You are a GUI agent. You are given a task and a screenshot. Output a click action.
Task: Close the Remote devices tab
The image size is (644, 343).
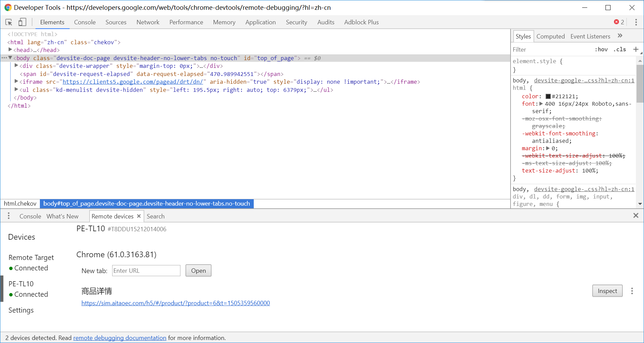(x=139, y=216)
